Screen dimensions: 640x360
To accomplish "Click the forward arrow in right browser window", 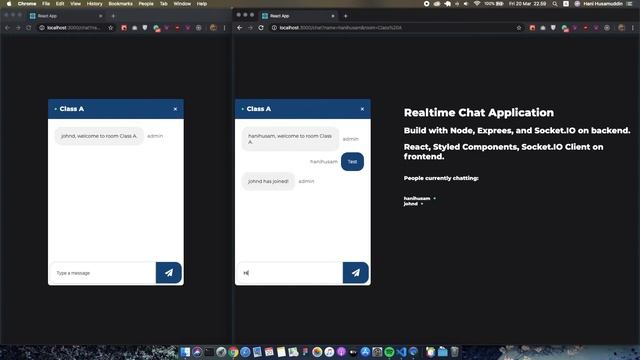I will point(250,28).
